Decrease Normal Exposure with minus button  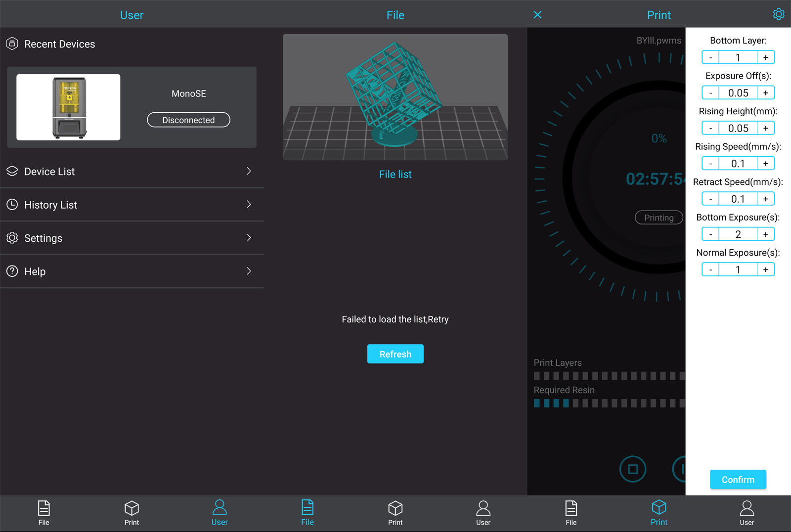[x=710, y=269]
